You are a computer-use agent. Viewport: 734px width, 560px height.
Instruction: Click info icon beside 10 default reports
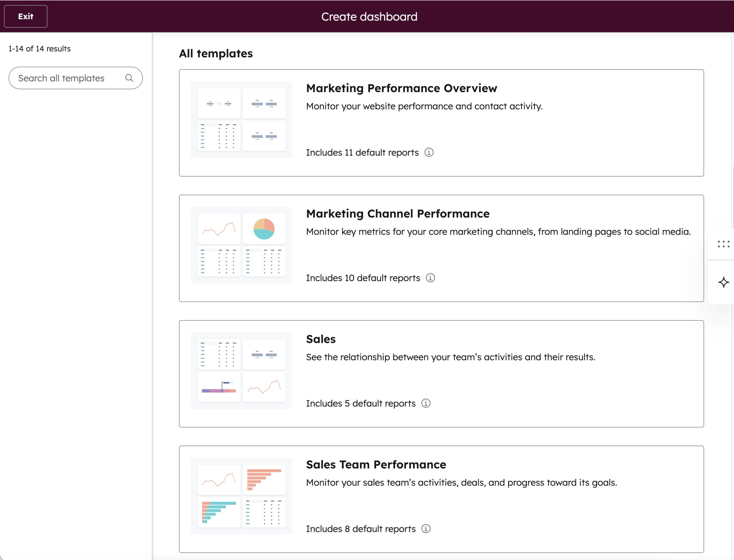(x=430, y=278)
